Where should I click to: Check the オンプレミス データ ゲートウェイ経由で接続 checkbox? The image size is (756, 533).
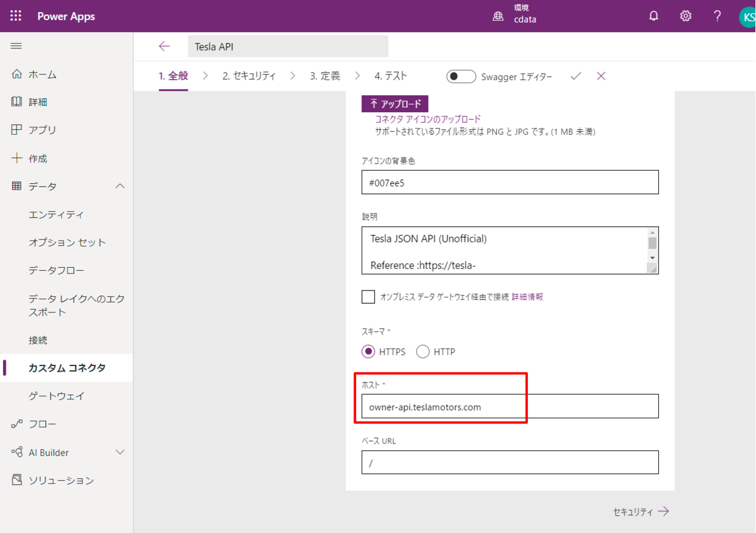[369, 297]
